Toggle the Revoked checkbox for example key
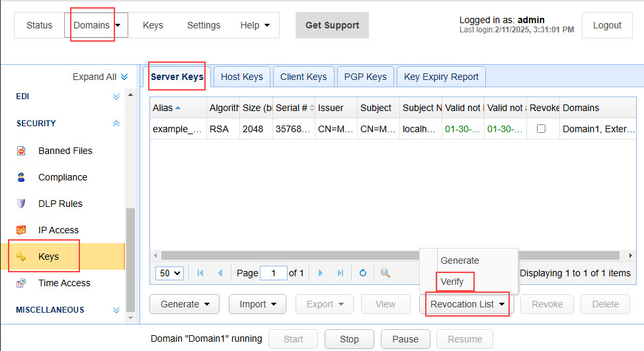The width and height of the screenshot is (644, 351). pos(541,129)
